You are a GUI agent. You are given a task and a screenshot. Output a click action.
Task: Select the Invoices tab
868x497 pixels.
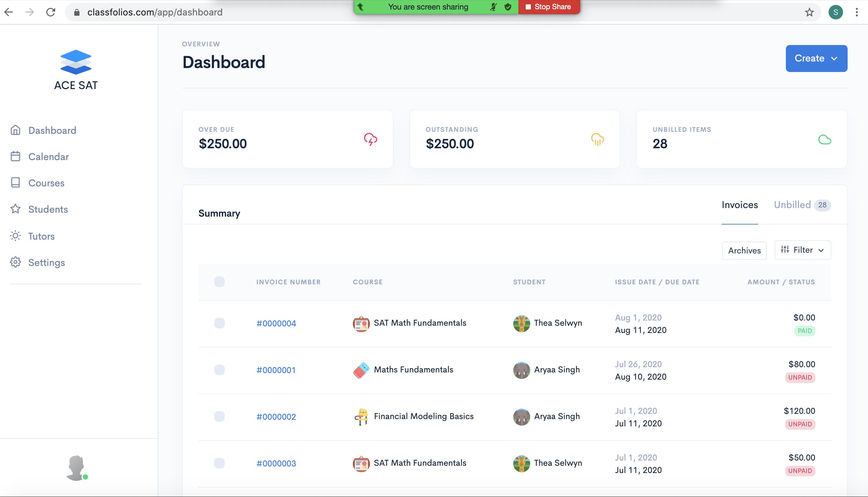pyautogui.click(x=740, y=205)
